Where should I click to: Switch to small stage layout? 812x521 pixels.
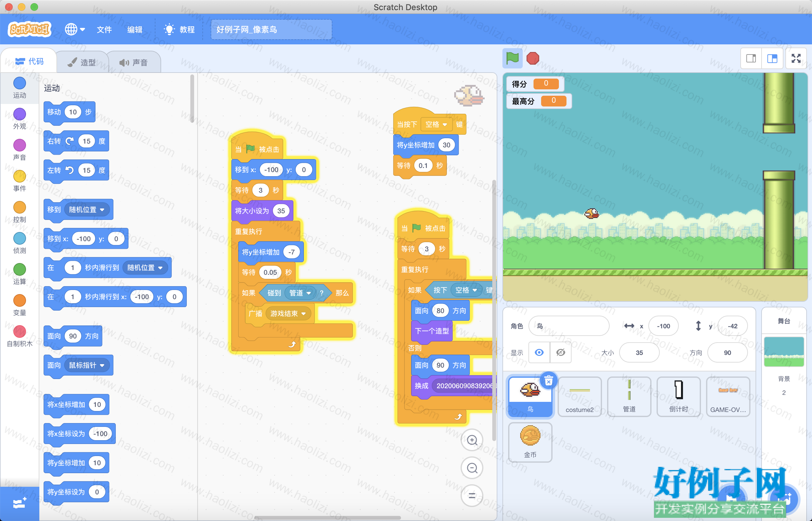tap(751, 59)
